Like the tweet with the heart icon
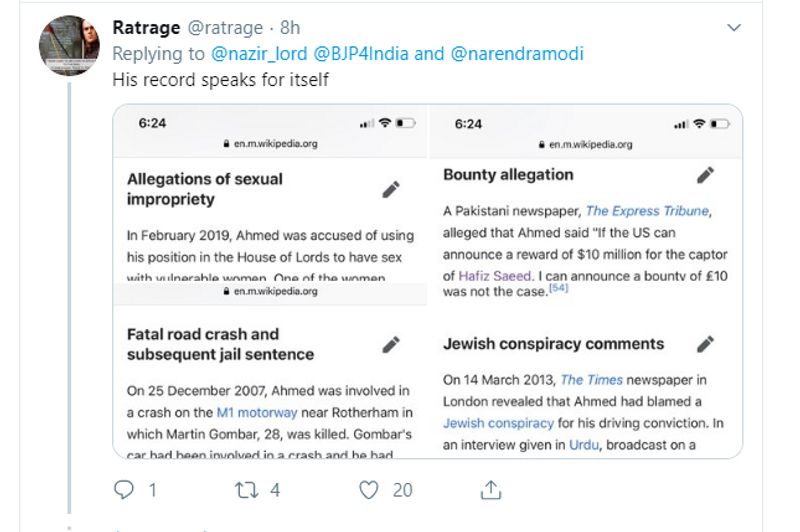The width and height of the screenshot is (800, 532). 370,490
